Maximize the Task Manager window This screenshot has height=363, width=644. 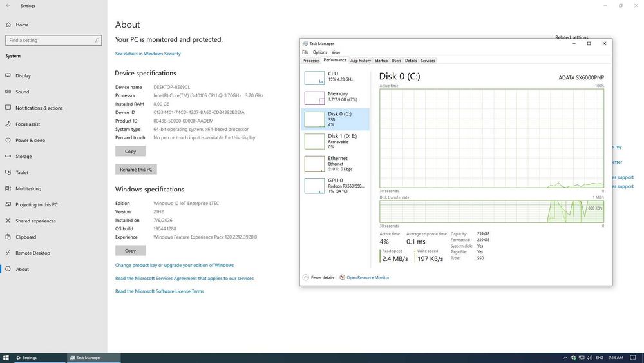coord(589,44)
